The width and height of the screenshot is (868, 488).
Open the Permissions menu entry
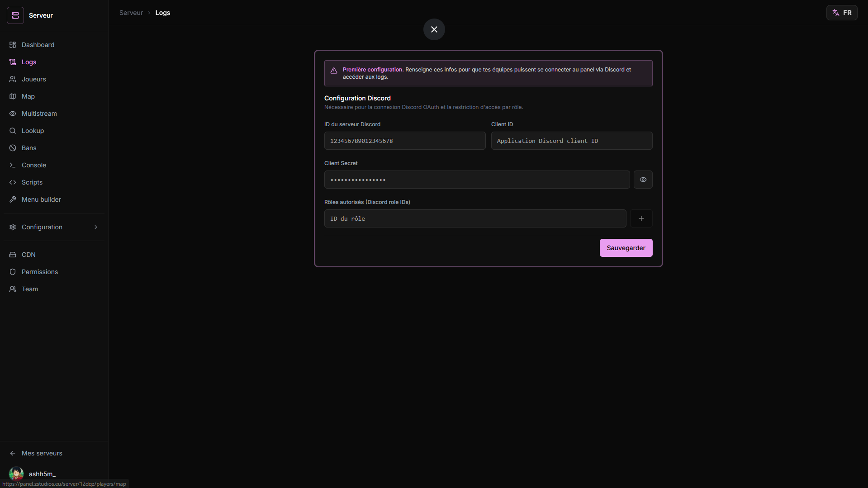54,272
